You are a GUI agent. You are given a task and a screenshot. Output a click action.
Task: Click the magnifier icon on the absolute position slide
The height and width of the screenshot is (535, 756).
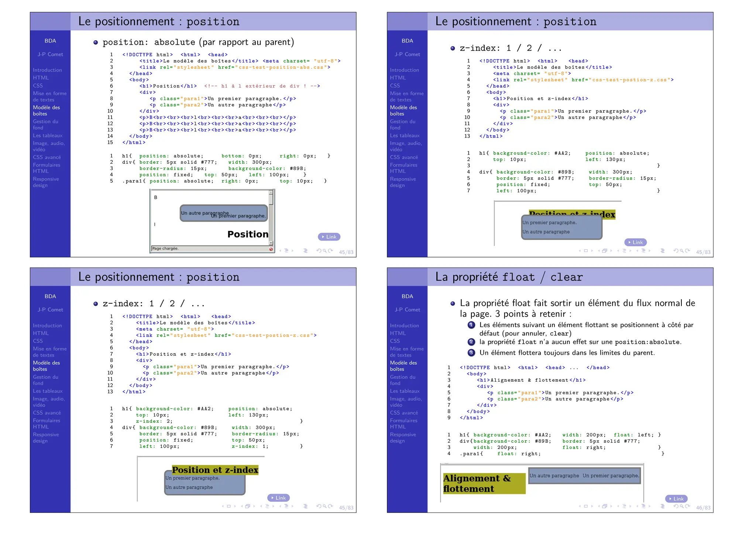(x=324, y=251)
